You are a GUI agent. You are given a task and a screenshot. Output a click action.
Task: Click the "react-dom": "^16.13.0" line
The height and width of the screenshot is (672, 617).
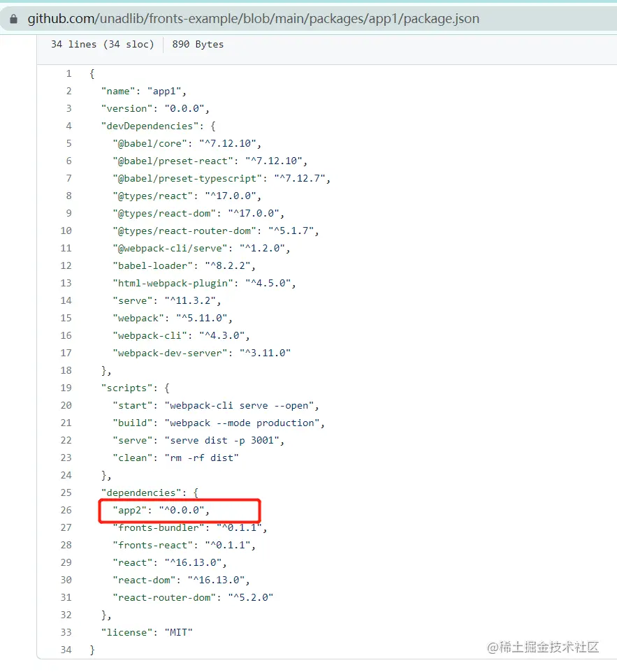[x=181, y=580]
